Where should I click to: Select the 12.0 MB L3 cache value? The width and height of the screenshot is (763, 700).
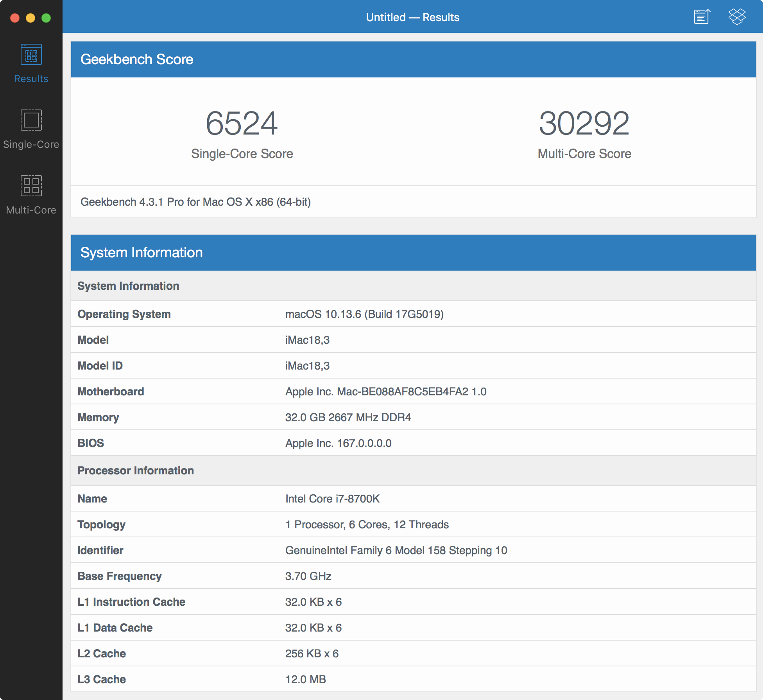[x=305, y=679]
